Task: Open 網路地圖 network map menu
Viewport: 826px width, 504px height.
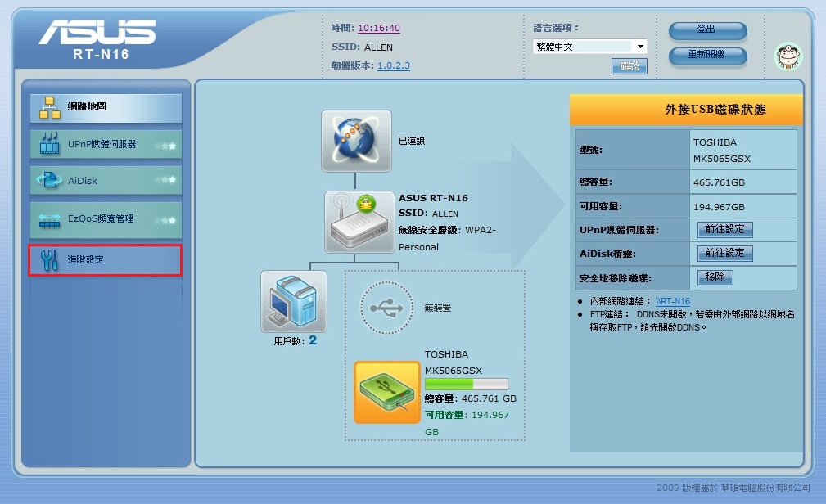Action: click(x=106, y=108)
